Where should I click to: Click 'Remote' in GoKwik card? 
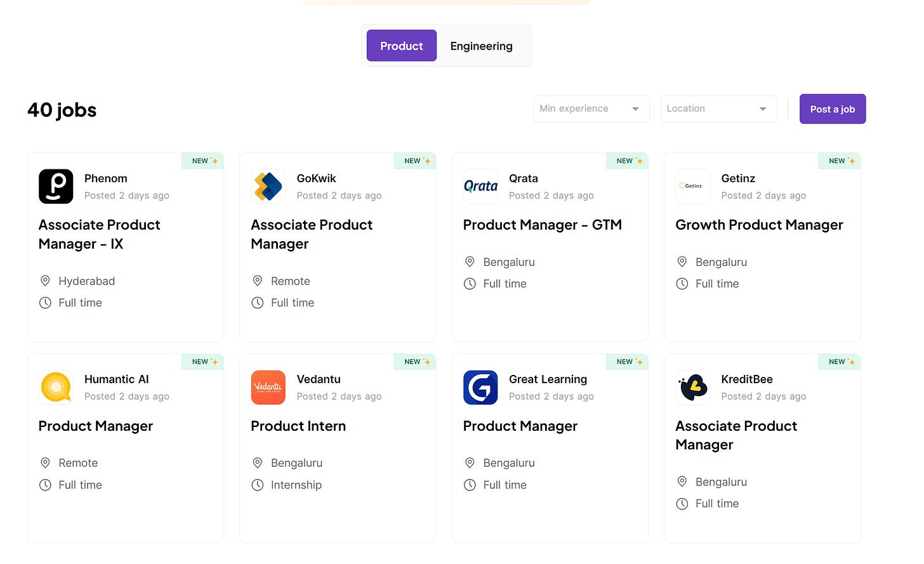(x=291, y=281)
